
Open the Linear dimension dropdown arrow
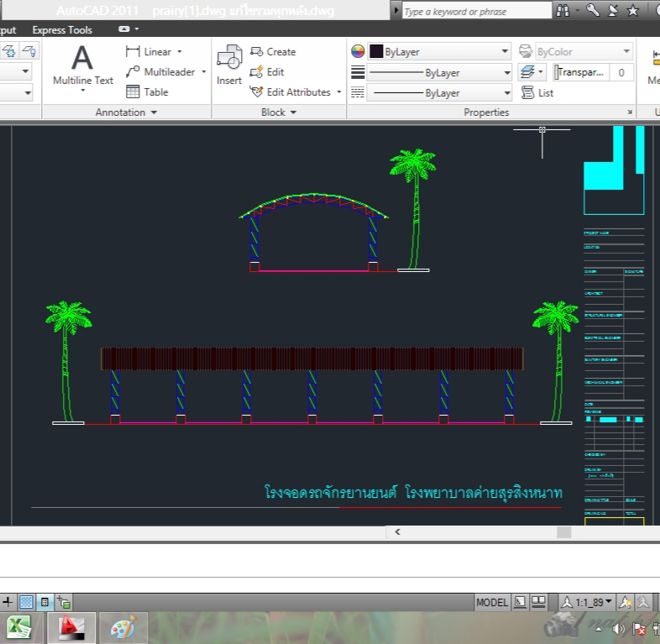pyautogui.click(x=180, y=52)
